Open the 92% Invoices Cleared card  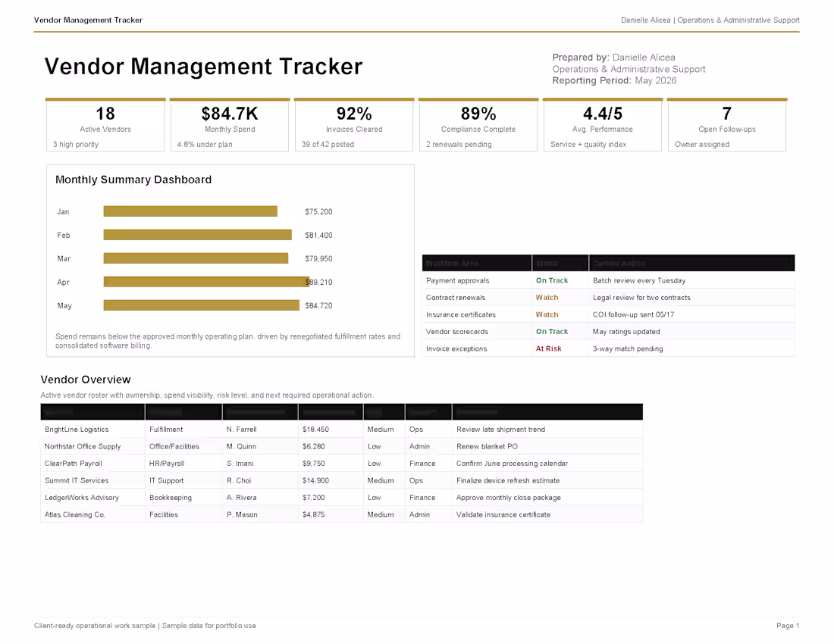coord(354,125)
